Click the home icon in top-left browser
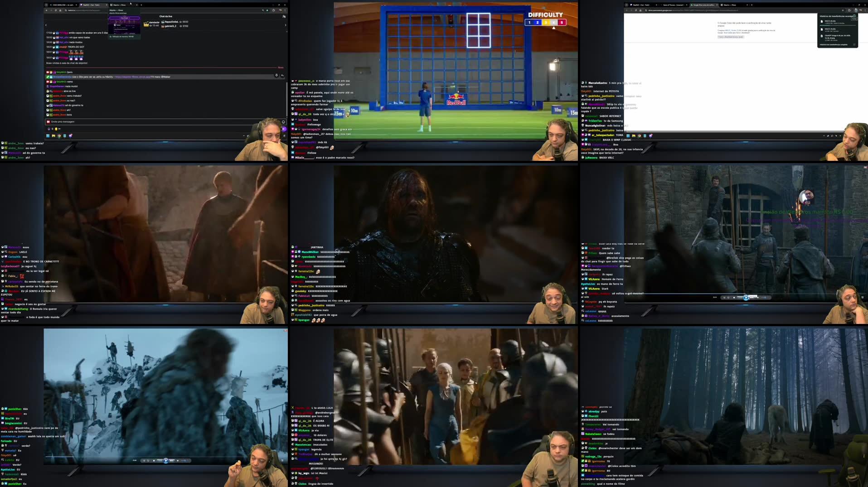Viewport: 868px width, 487px height. (x=60, y=10)
